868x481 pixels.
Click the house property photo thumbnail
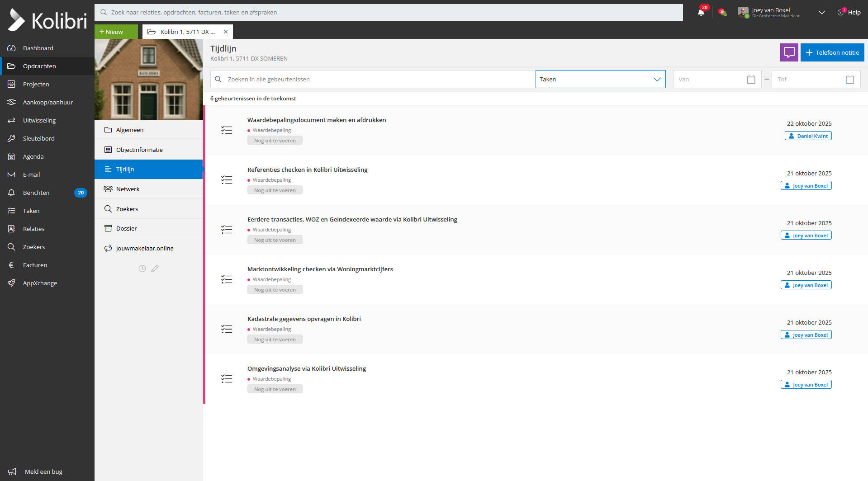(x=149, y=80)
